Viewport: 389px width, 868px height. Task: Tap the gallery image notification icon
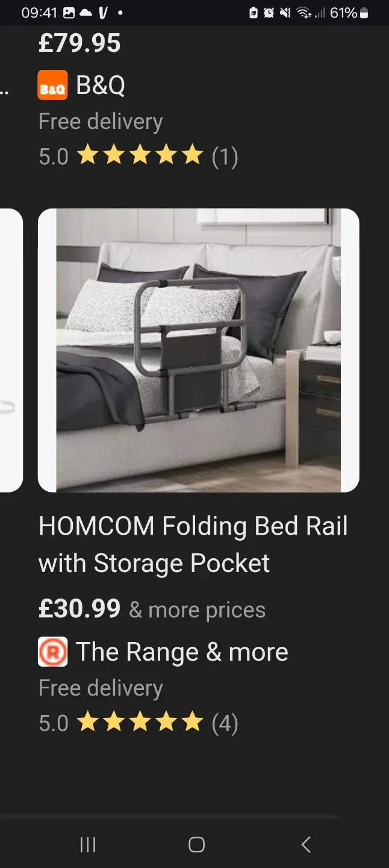(x=69, y=13)
